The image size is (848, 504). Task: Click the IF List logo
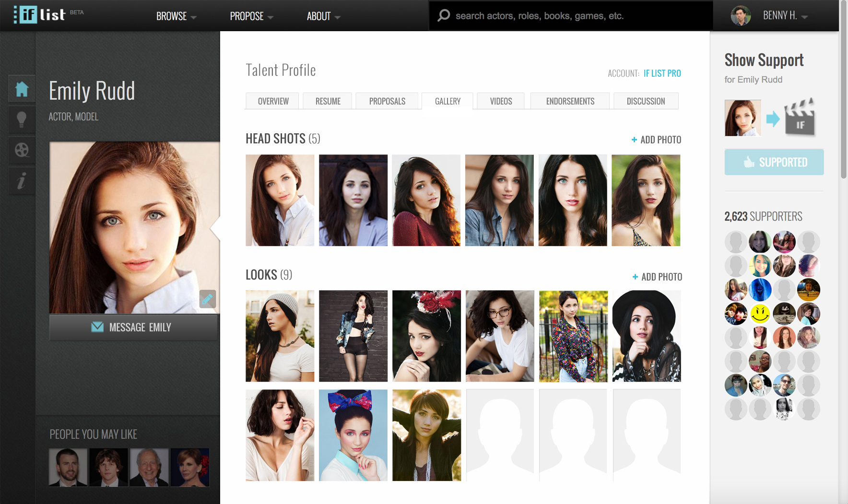[40, 15]
